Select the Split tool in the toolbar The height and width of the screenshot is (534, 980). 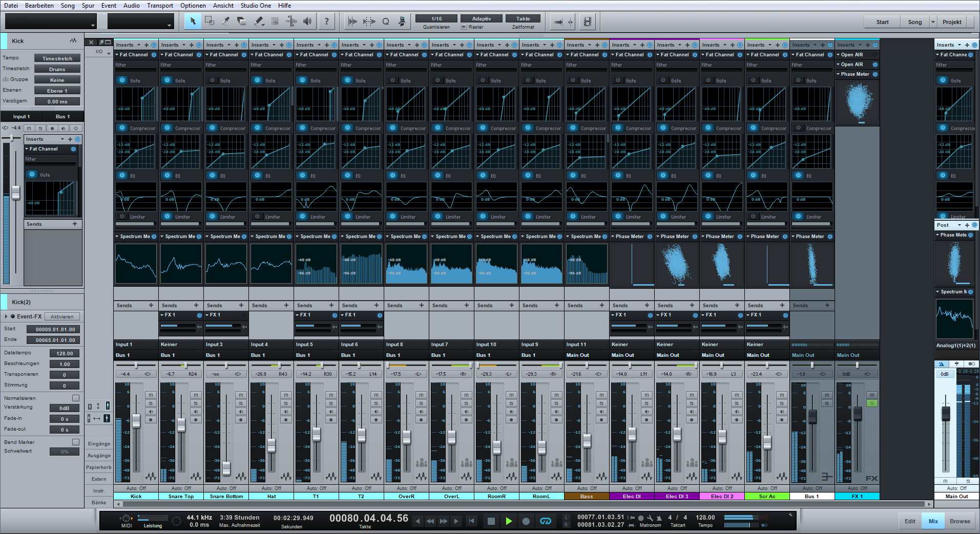(226, 22)
